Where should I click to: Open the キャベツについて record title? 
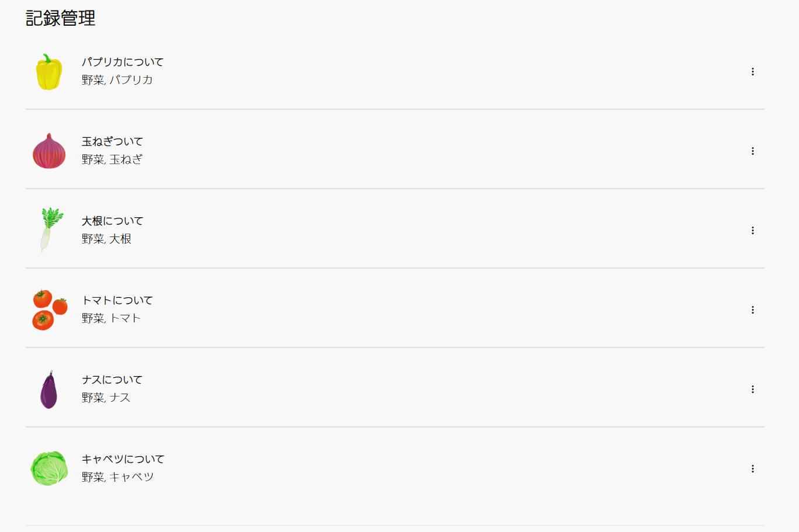123,459
